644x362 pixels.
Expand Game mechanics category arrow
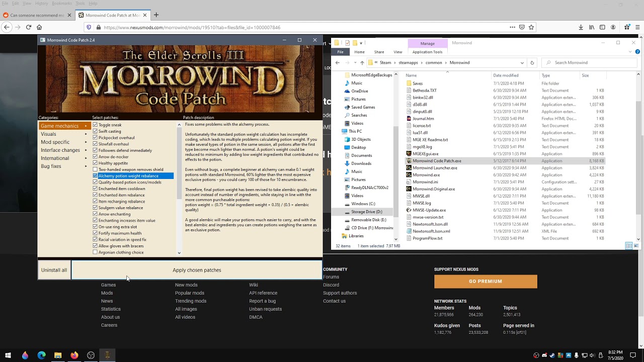[x=86, y=126]
